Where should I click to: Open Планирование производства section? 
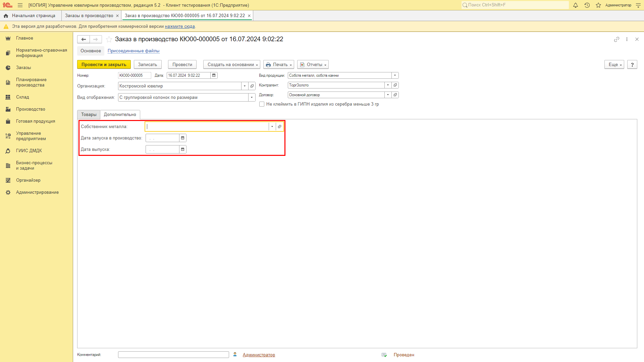tap(36, 82)
